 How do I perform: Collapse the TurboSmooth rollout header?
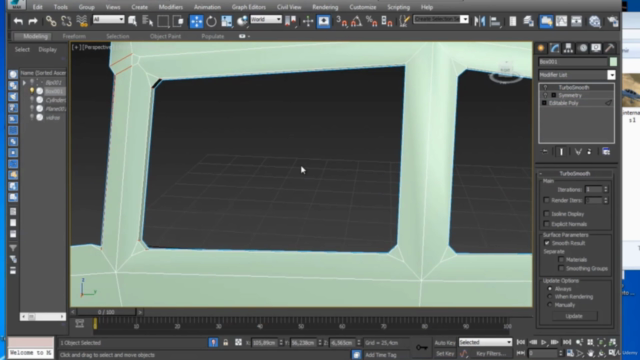[x=575, y=173]
